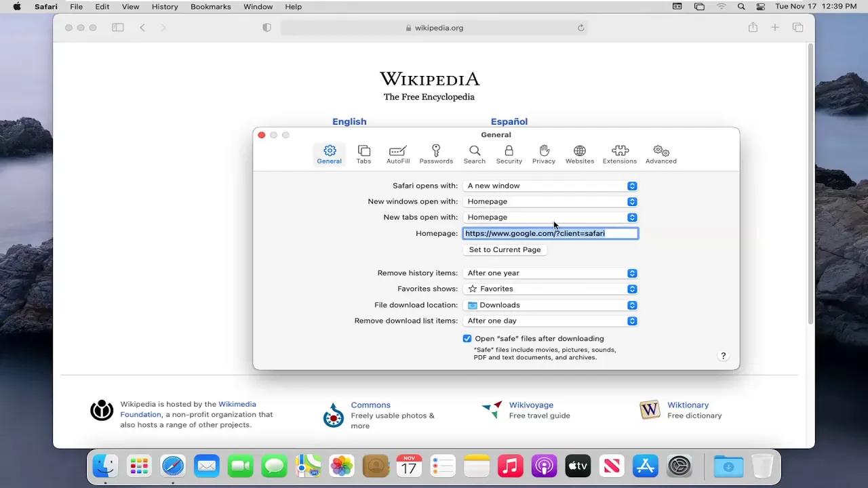
Task: Click the Wi-Fi status icon
Action: (721, 7)
